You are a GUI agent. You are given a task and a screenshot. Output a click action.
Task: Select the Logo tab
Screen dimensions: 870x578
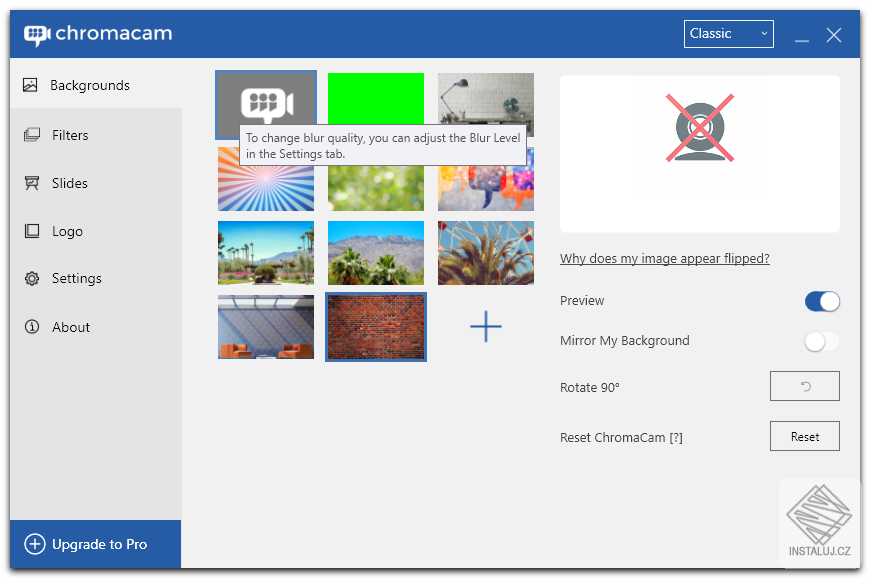point(95,231)
